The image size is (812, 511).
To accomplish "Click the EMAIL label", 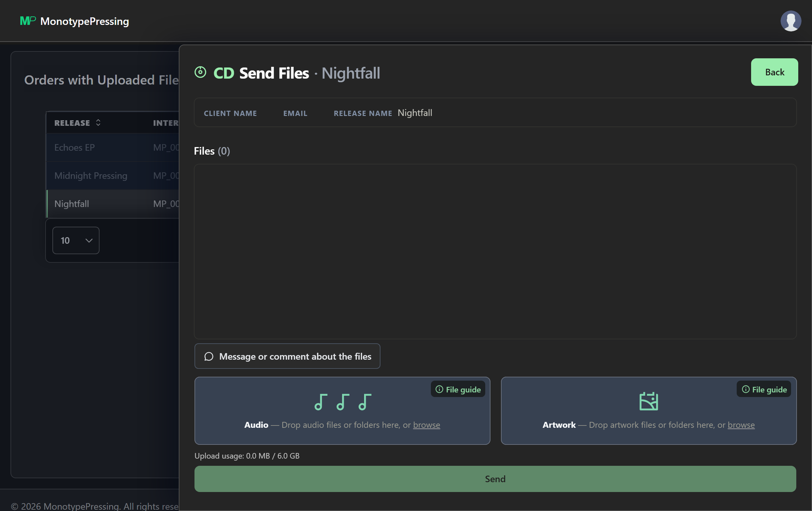I will (x=295, y=113).
